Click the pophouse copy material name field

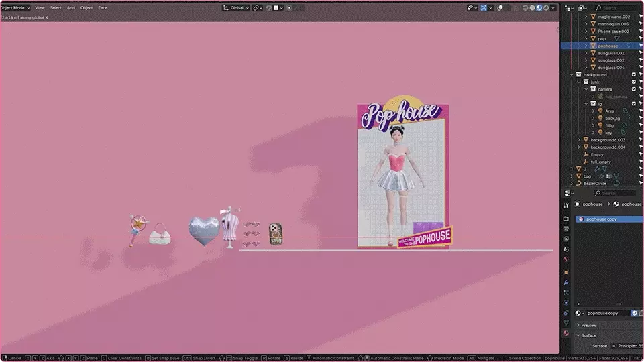[x=608, y=313]
